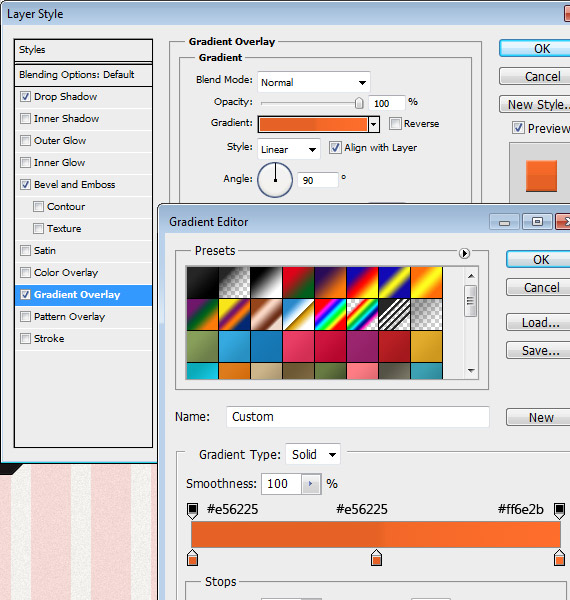Select the left opacity stop above gradient bar
This screenshot has width=570, height=600.
click(192, 511)
